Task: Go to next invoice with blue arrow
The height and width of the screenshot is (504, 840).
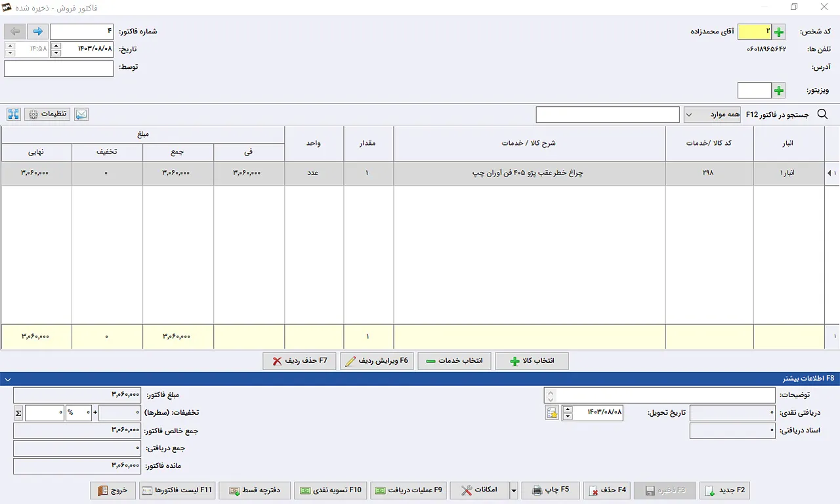Action: (x=37, y=31)
